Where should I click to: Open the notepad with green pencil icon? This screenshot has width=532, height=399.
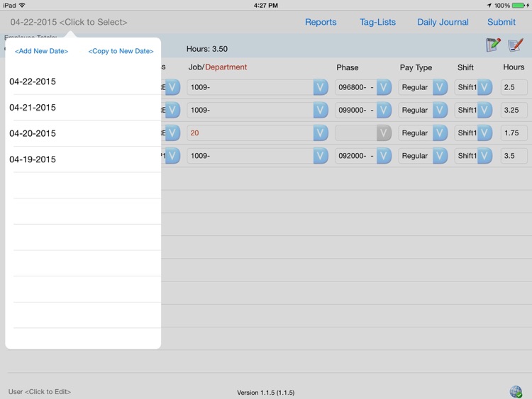pyautogui.click(x=493, y=45)
